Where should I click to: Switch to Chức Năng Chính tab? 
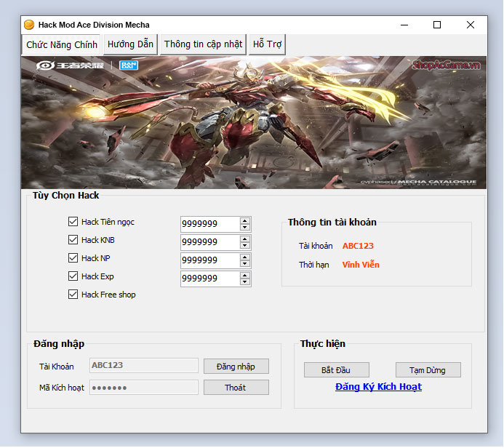(x=62, y=44)
